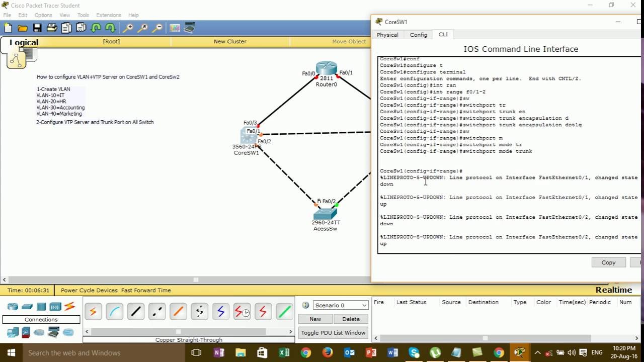The width and height of the screenshot is (644, 362).
Task: Click Move Object in workspace bar
Action: pos(349,42)
